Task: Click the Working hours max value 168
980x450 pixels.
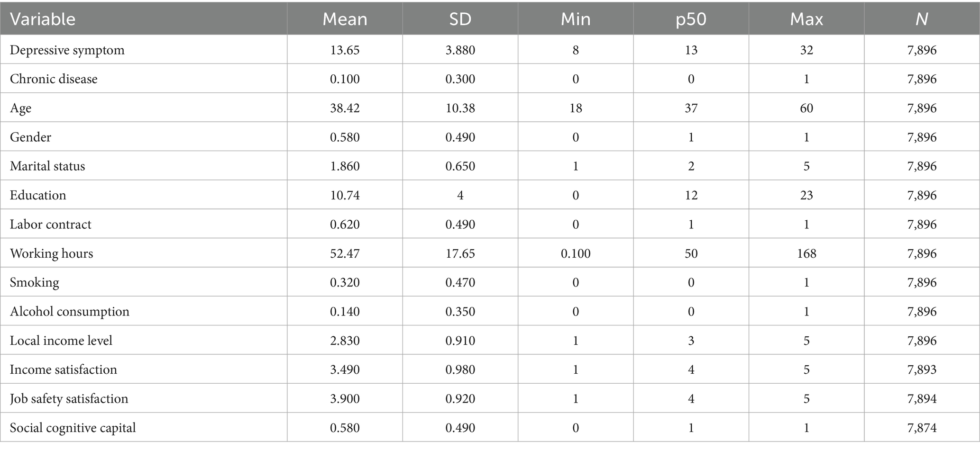Action: [x=806, y=253]
